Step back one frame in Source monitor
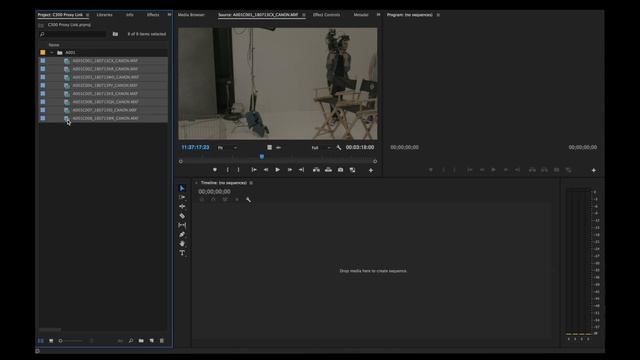This screenshot has width=640, height=360. pyautogui.click(x=266, y=170)
